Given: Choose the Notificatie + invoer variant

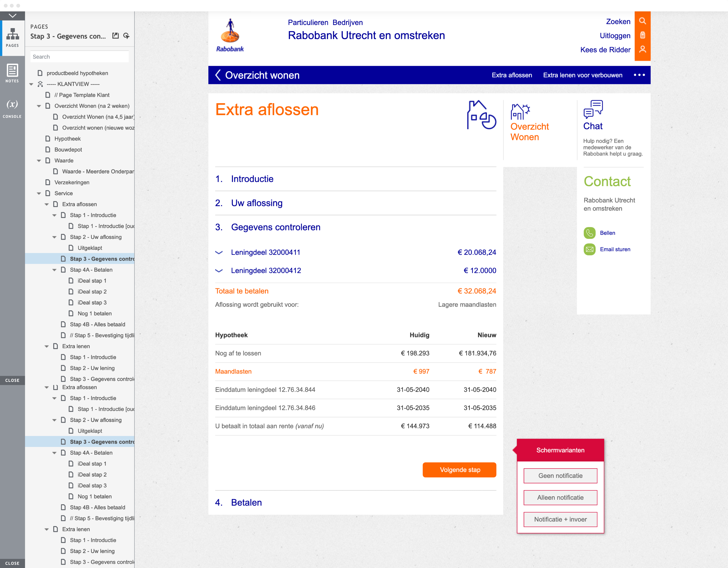Looking at the screenshot, I should (x=560, y=519).
